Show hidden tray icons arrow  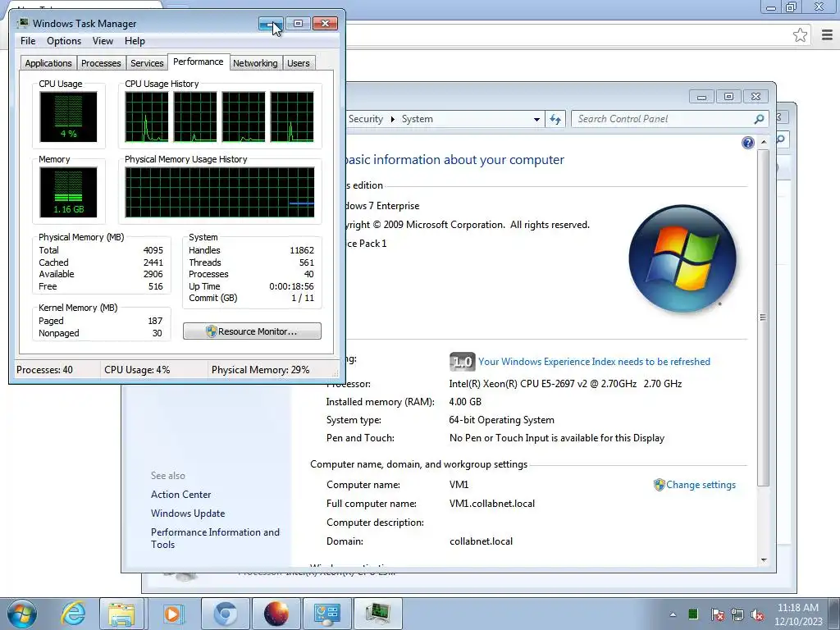tap(673, 614)
